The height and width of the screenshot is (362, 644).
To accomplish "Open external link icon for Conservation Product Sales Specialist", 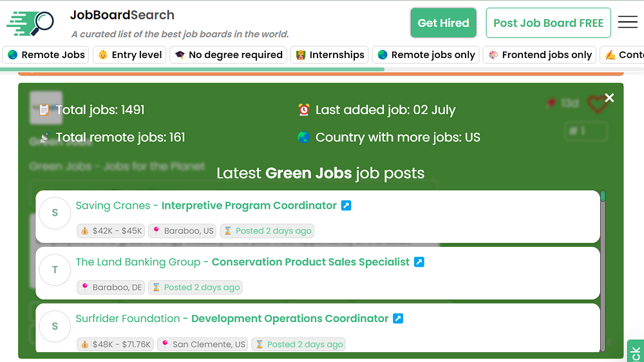I will (419, 262).
